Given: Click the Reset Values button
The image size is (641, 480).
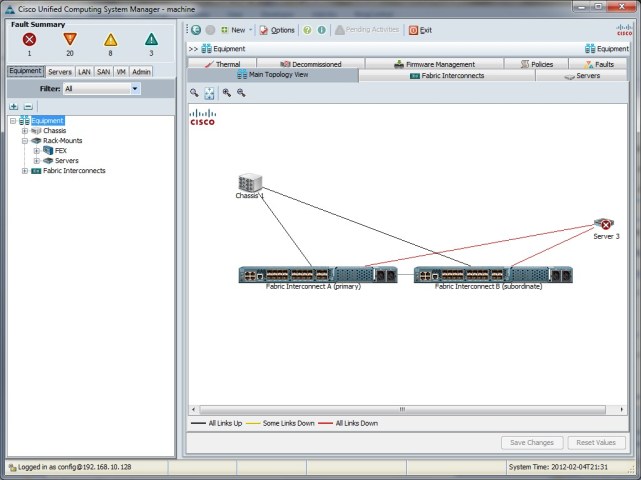Looking at the screenshot, I should point(596,442).
